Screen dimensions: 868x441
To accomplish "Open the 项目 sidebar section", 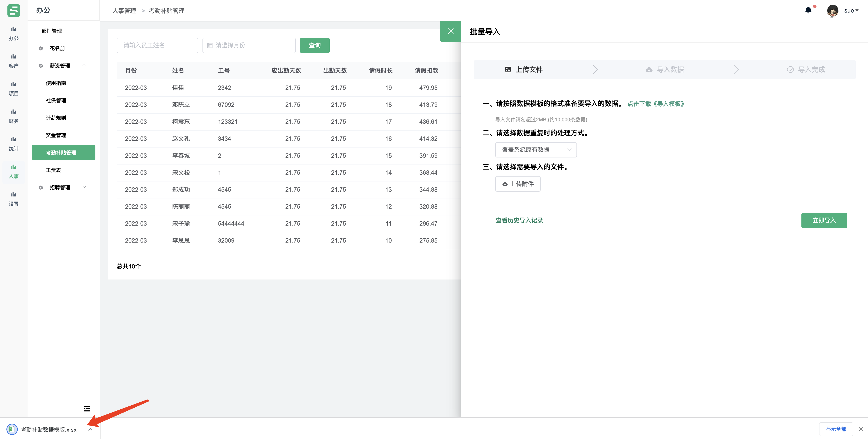I will point(14,89).
